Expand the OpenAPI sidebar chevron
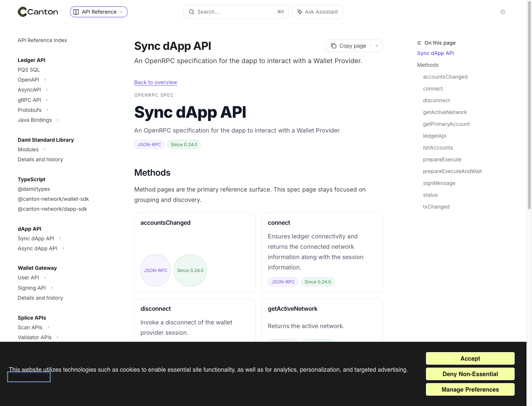 45,80
